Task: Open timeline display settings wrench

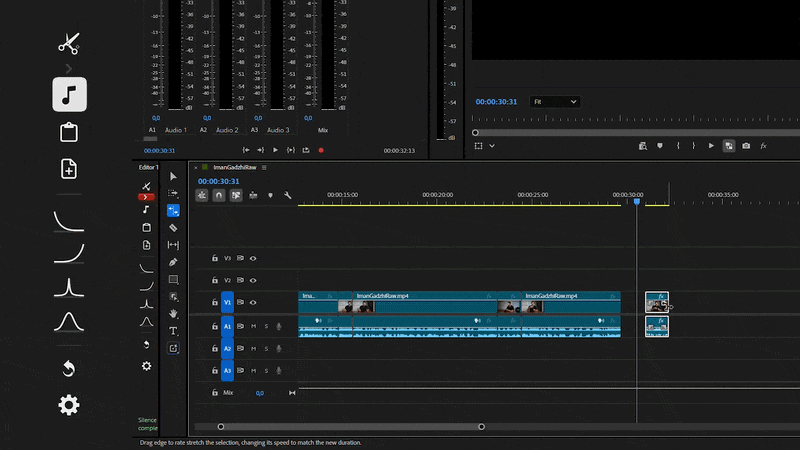Action: [287, 195]
